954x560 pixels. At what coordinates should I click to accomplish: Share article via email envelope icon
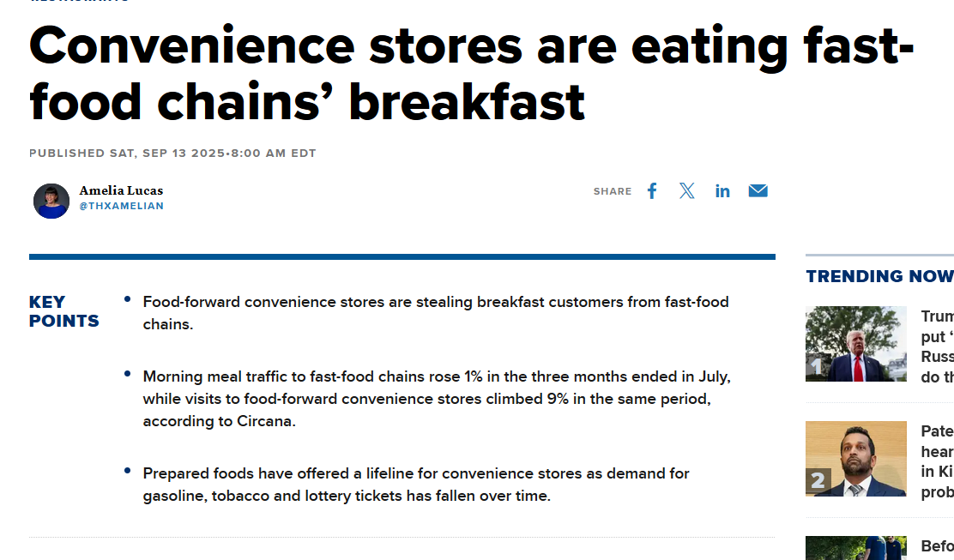(758, 191)
